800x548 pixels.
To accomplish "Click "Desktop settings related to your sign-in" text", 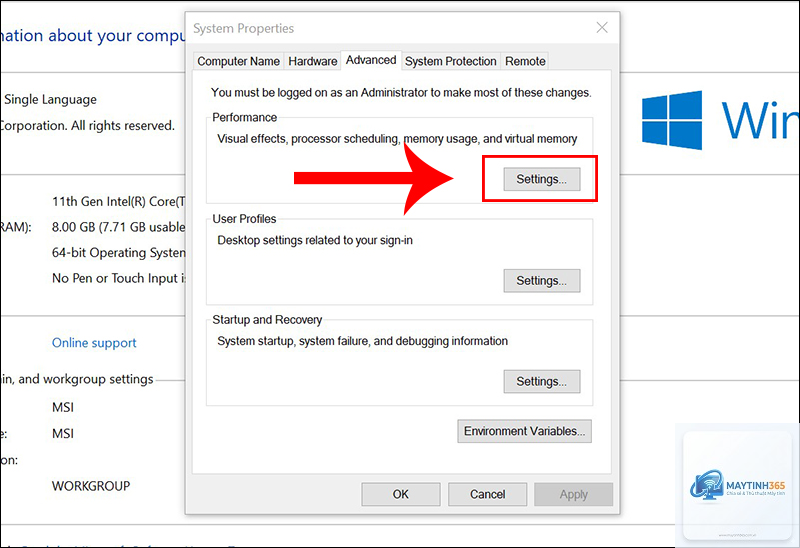I will (315, 240).
